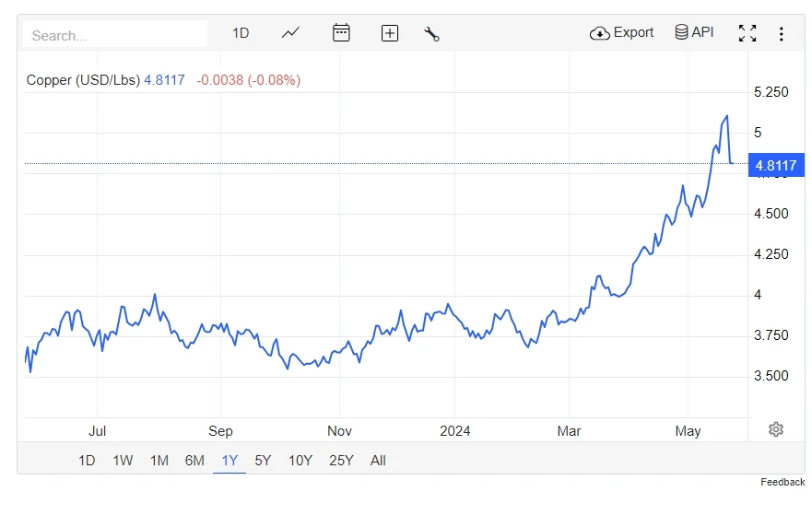812x527 pixels.
Task: Open the calendar date range icon
Action: pos(341,32)
